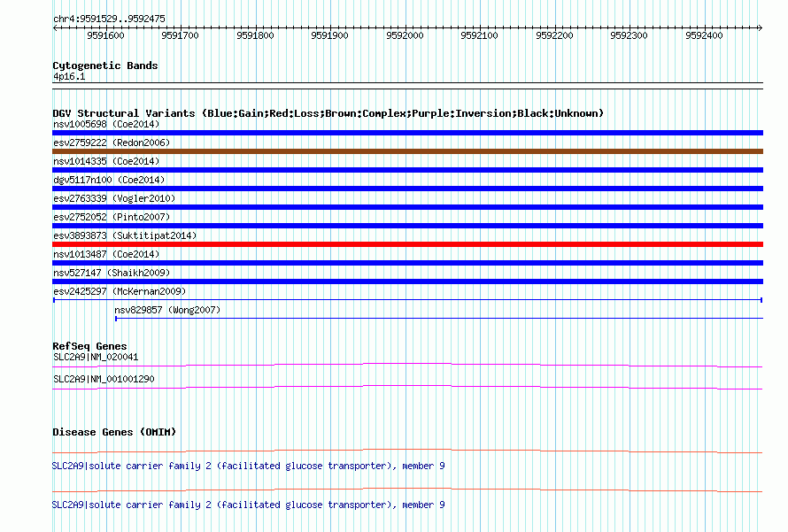The width and height of the screenshot is (788, 532).
Task: Click the orange OMIM line above first SLC2A9 link
Action: click(407, 451)
